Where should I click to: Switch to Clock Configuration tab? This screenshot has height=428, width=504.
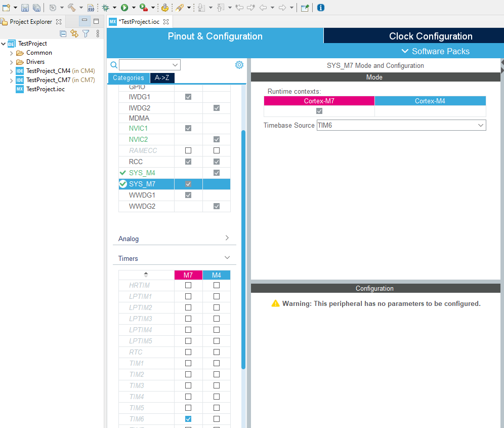[431, 36]
